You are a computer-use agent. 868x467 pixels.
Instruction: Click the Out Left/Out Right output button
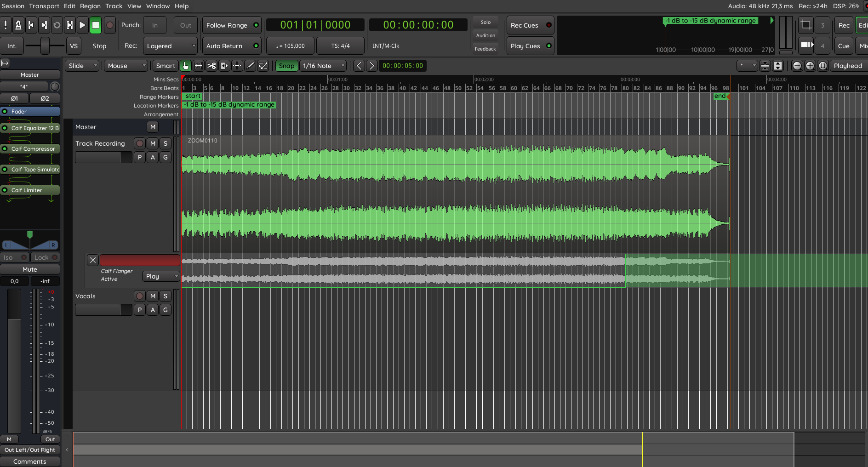30,450
